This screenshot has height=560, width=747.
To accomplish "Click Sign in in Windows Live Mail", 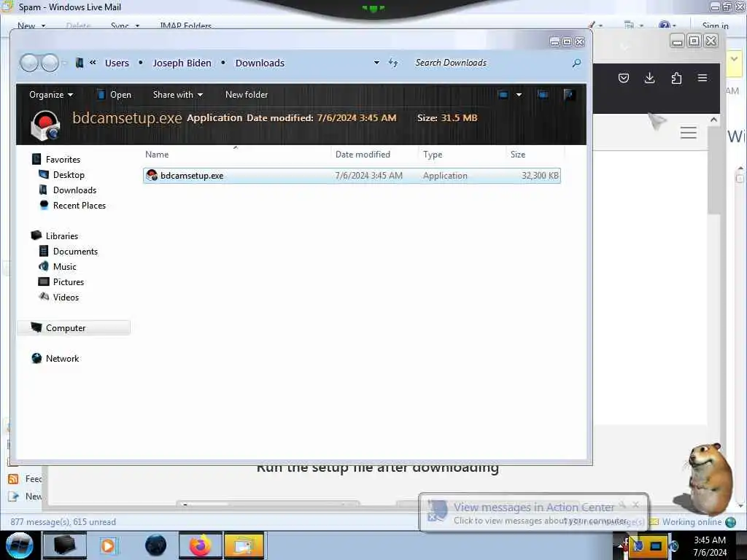I will coord(715,26).
